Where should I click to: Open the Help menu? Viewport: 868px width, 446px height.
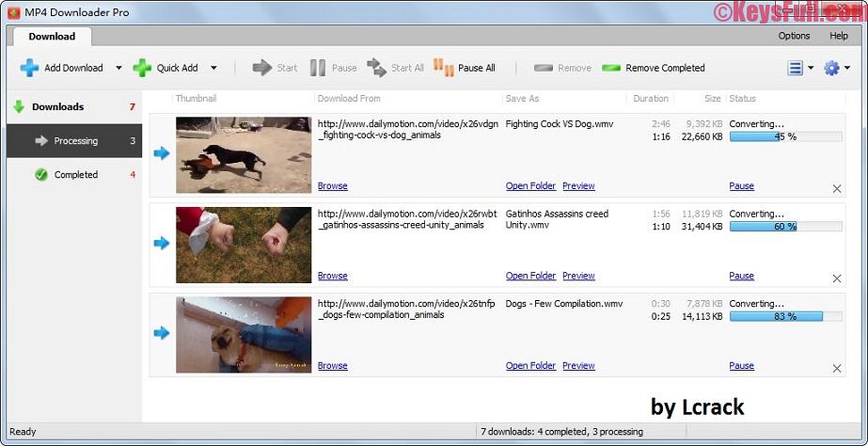[839, 36]
